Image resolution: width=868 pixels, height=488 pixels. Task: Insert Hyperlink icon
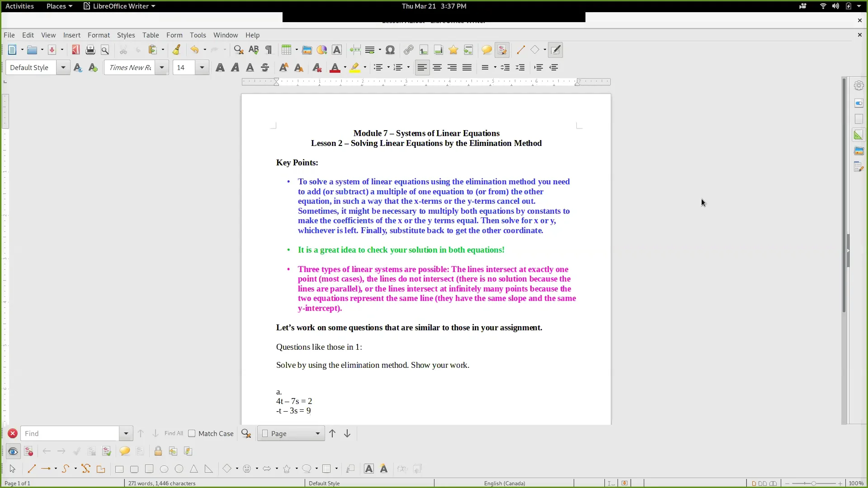tap(409, 50)
